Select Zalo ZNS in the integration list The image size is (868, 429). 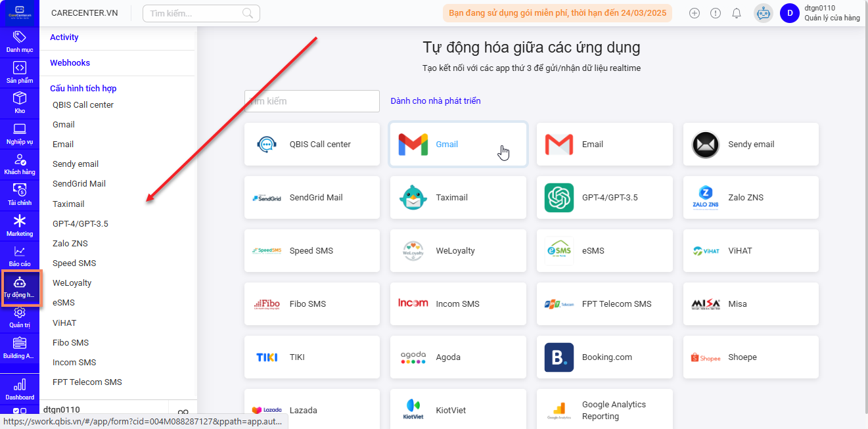click(x=70, y=244)
